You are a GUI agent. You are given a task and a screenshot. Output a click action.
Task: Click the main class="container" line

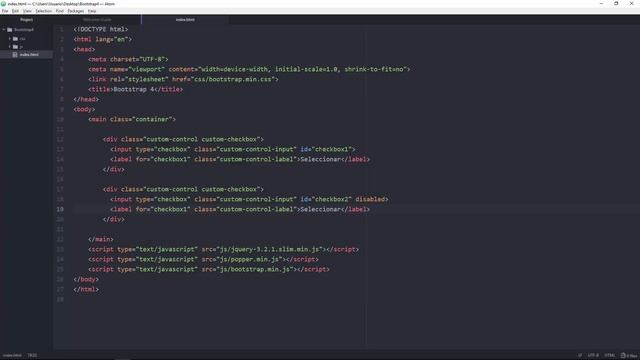[132, 119]
